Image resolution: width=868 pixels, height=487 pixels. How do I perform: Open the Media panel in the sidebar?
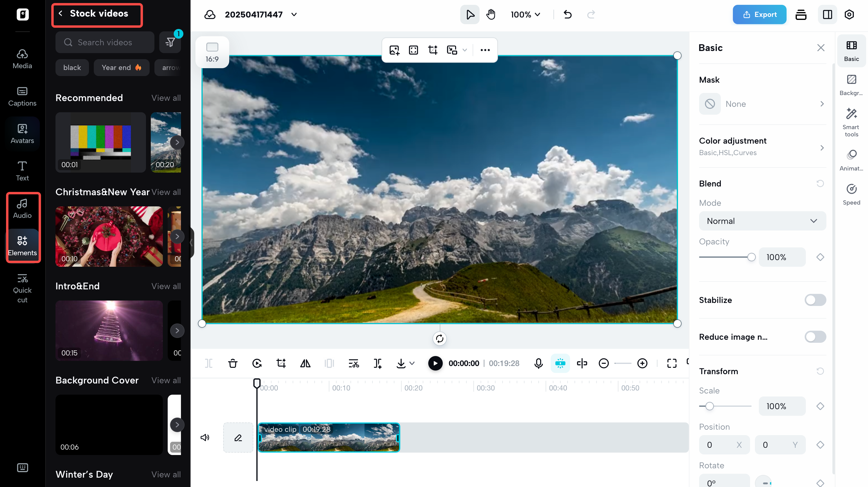tap(22, 58)
